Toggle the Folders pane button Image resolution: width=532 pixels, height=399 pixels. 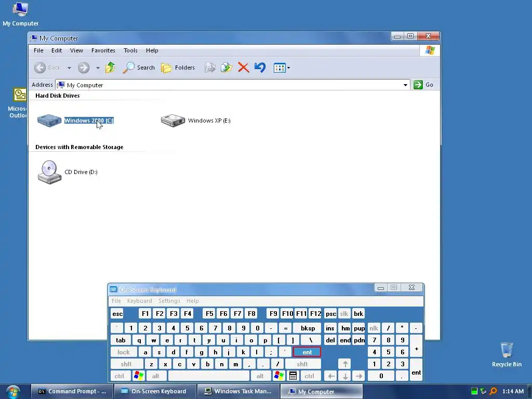[x=178, y=68]
